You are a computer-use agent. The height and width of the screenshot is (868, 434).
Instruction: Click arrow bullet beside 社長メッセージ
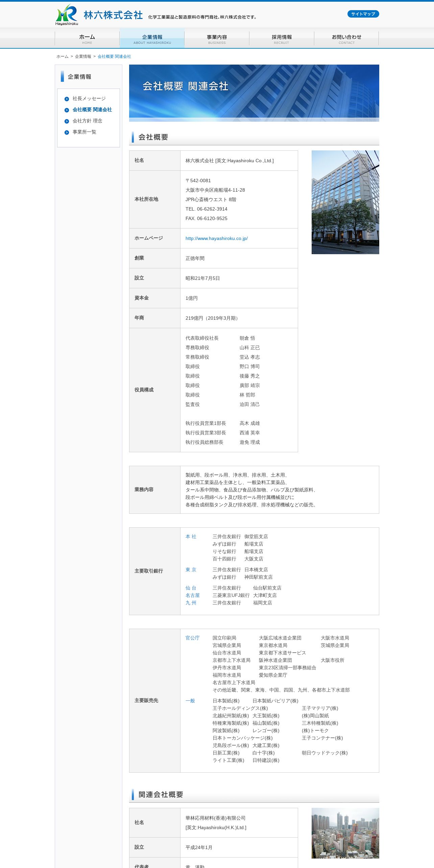click(x=67, y=99)
